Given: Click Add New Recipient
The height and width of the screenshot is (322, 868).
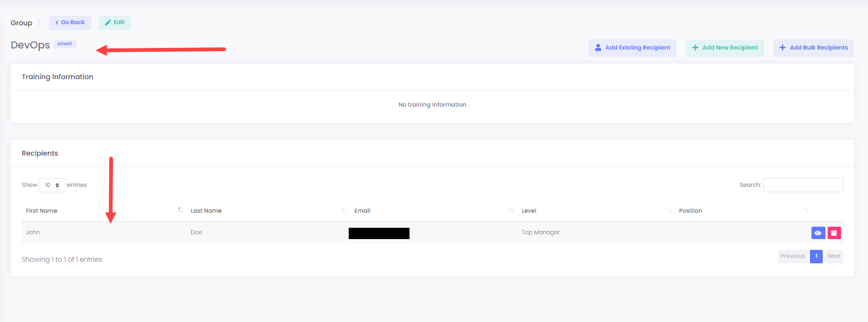Looking at the screenshot, I should [x=725, y=48].
